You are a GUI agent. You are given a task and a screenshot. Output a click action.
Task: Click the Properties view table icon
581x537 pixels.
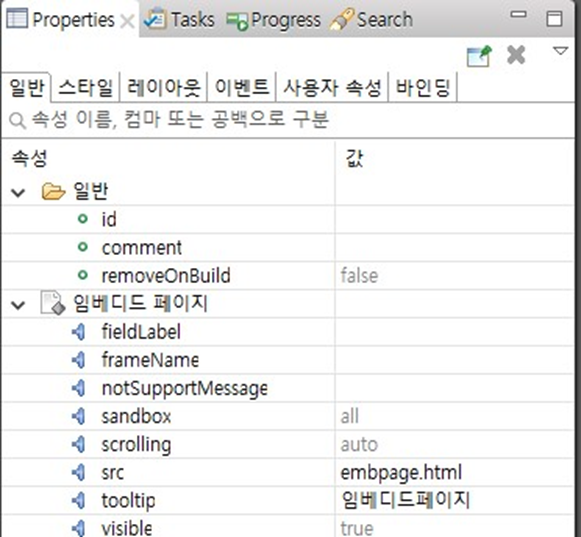(x=17, y=18)
